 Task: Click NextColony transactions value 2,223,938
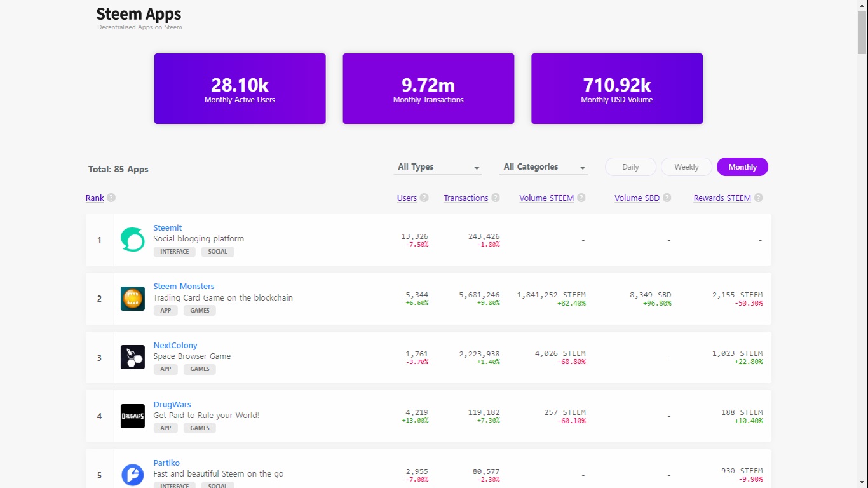point(480,353)
